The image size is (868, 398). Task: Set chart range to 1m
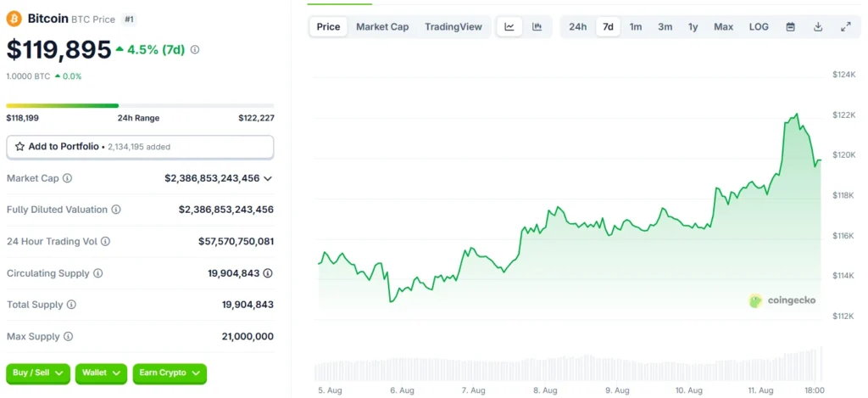pyautogui.click(x=636, y=26)
